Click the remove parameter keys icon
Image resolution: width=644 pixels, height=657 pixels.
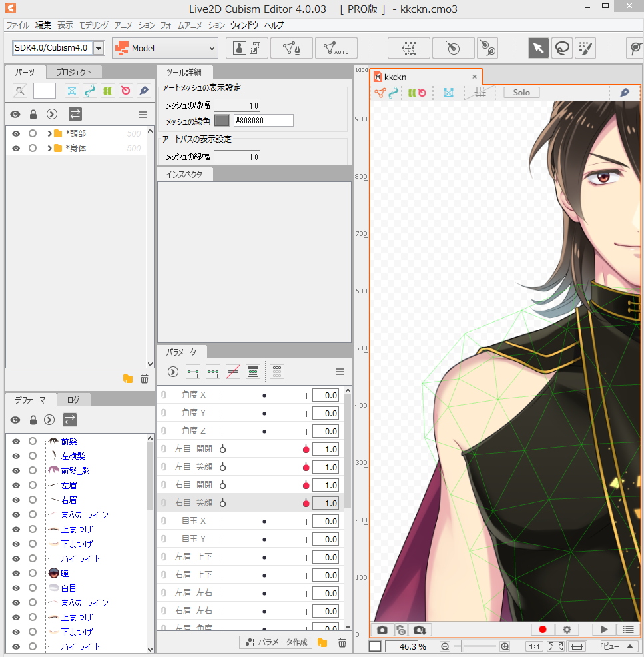tap(233, 372)
